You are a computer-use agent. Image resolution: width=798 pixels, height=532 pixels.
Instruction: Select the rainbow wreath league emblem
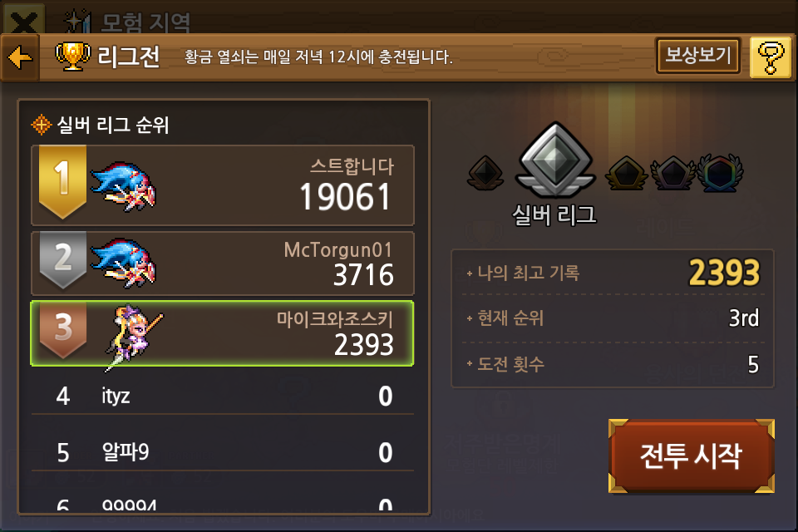(720, 173)
